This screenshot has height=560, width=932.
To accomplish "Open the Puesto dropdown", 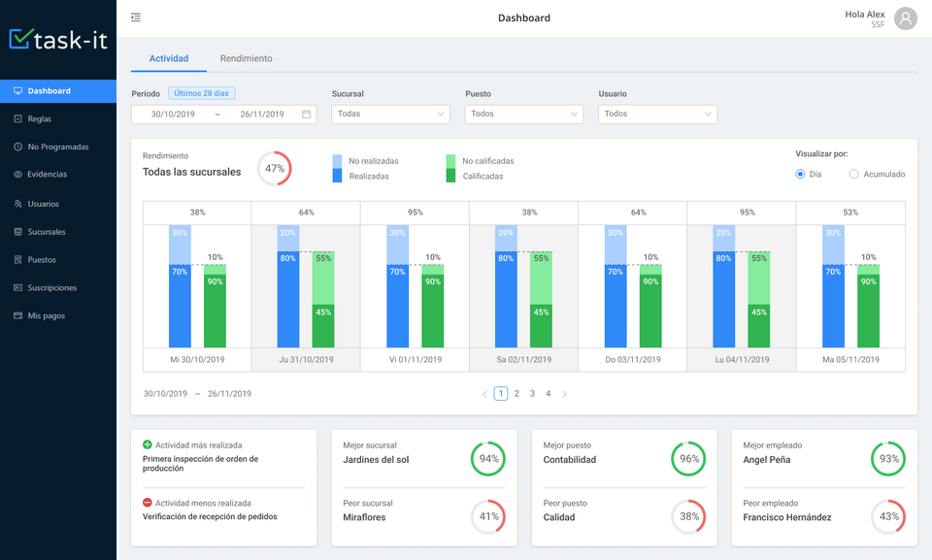I will 523,115.
